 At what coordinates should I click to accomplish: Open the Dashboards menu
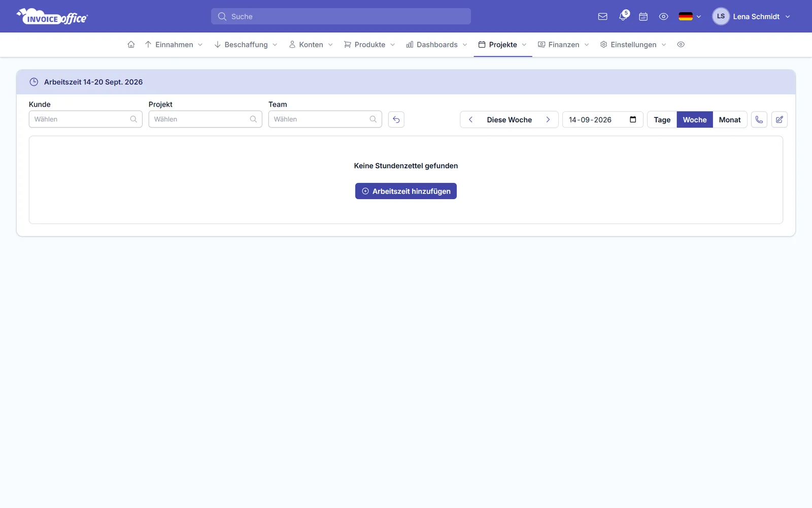(437, 45)
